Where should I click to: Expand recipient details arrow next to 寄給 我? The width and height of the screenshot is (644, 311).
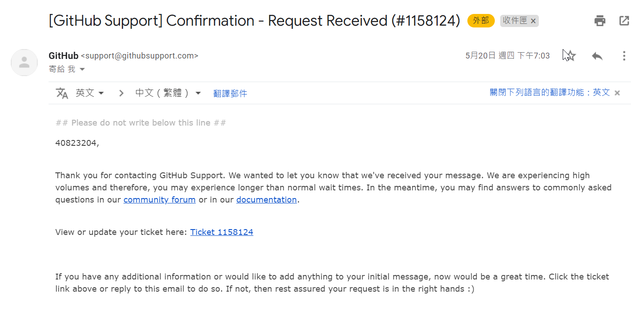(82, 69)
